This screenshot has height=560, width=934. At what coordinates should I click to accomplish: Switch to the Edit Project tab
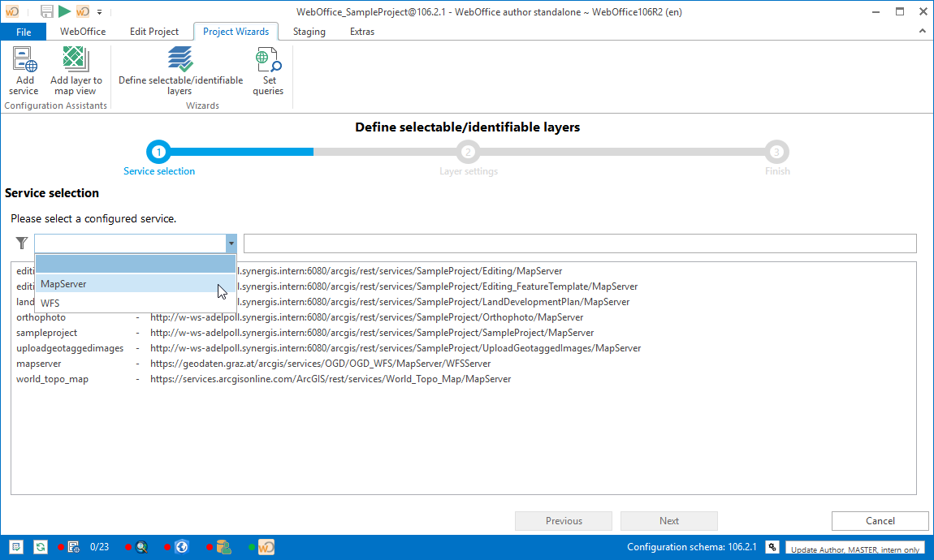tap(154, 31)
